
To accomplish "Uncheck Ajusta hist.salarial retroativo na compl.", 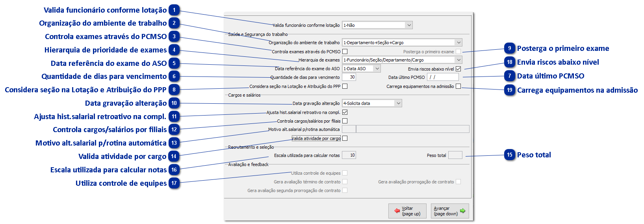I will 345,112.
